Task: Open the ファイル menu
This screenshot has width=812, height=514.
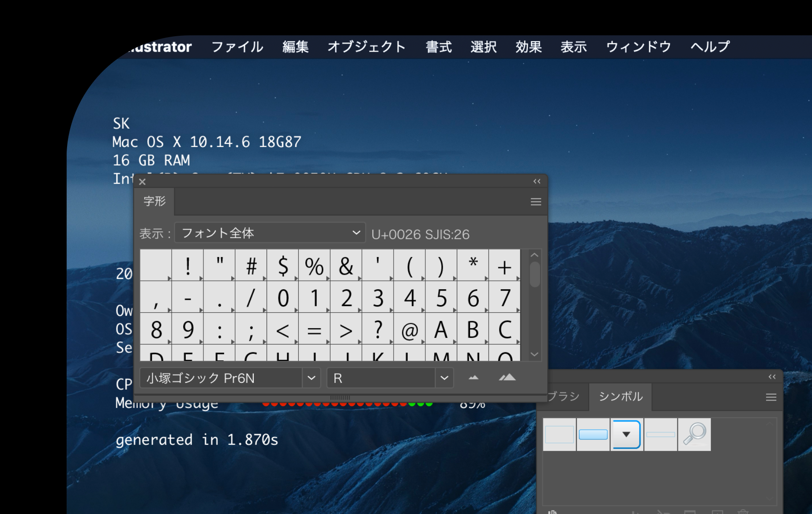Action: (x=237, y=47)
